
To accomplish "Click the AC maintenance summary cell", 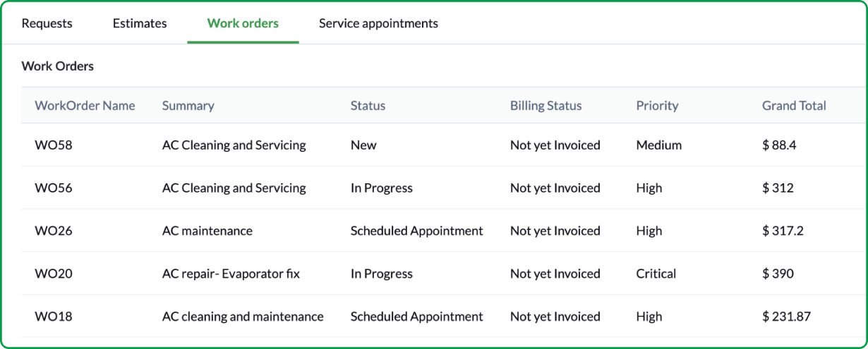I will [207, 231].
